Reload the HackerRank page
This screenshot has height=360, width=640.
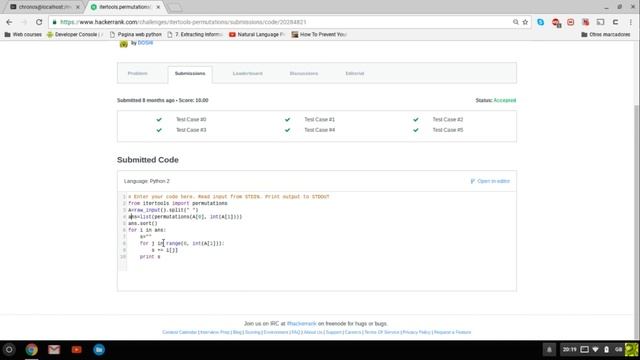click(x=39, y=22)
